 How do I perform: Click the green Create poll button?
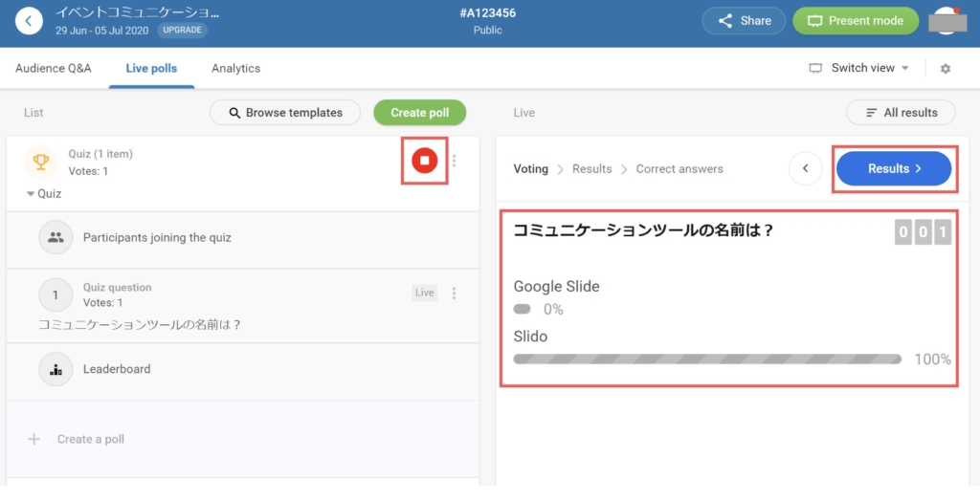coord(420,113)
